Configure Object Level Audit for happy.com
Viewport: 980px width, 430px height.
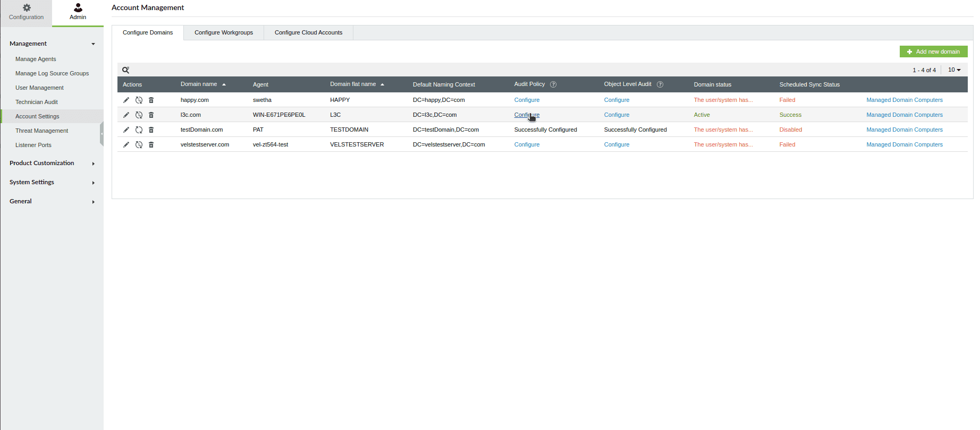click(x=616, y=100)
